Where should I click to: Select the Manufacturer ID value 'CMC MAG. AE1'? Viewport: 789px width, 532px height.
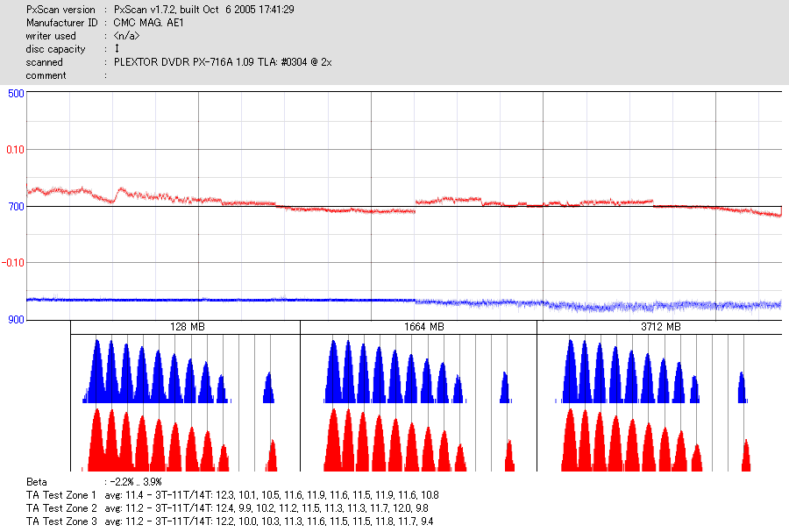click(148, 23)
